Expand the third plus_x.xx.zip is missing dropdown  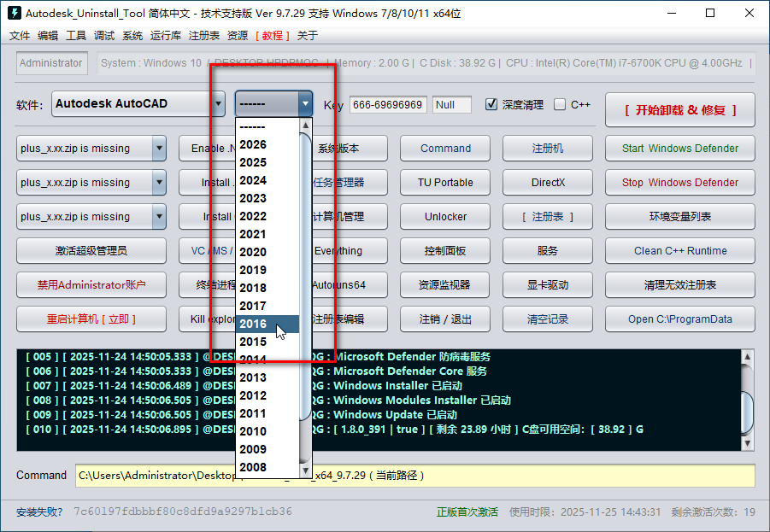tap(159, 216)
